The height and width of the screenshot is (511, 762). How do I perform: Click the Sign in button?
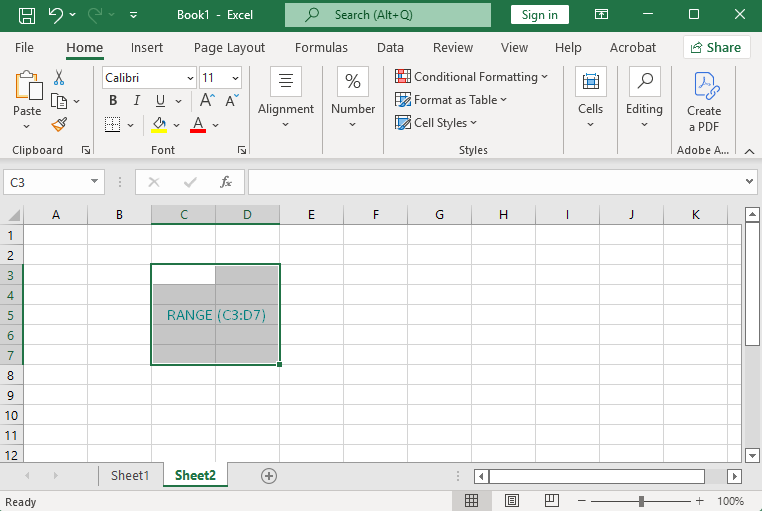point(539,15)
